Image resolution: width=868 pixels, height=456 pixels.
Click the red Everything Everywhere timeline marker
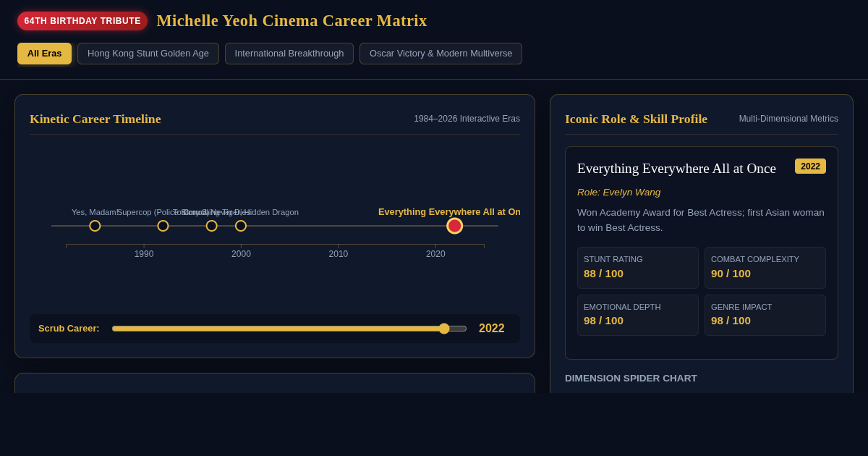tap(454, 226)
